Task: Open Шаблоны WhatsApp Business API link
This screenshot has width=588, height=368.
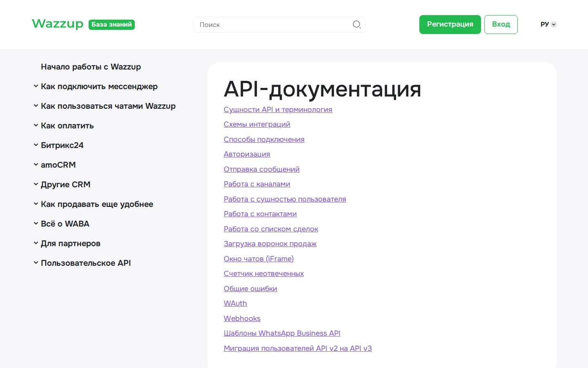Action: (282, 333)
